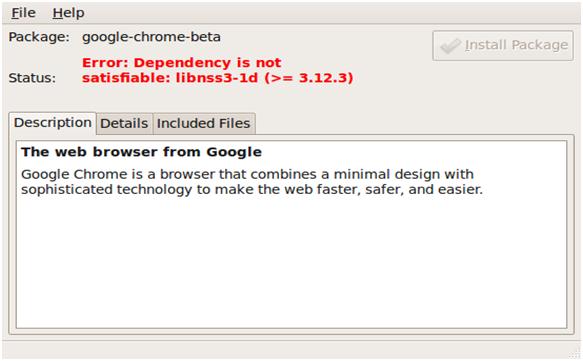Click the empty area of the description text box
The image size is (583, 361).
click(292, 264)
